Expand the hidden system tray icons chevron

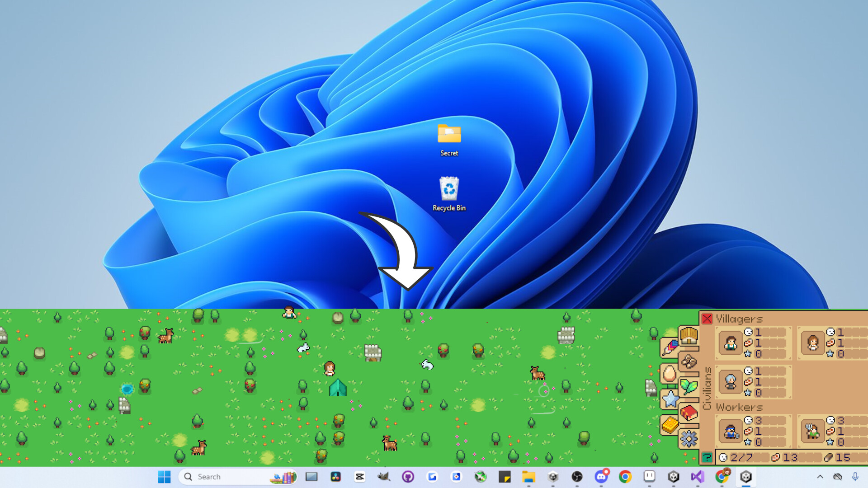click(x=820, y=477)
